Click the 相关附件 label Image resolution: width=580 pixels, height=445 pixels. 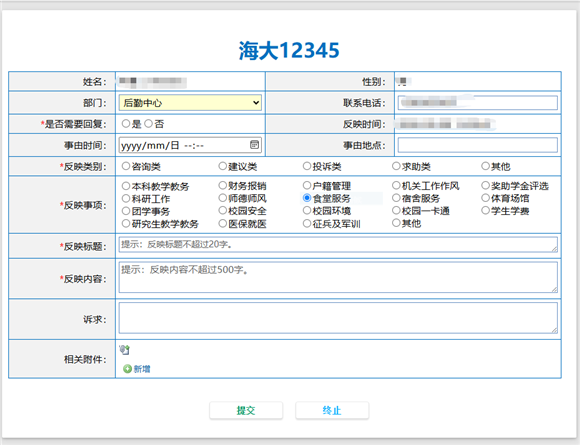[x=85, y=359]
